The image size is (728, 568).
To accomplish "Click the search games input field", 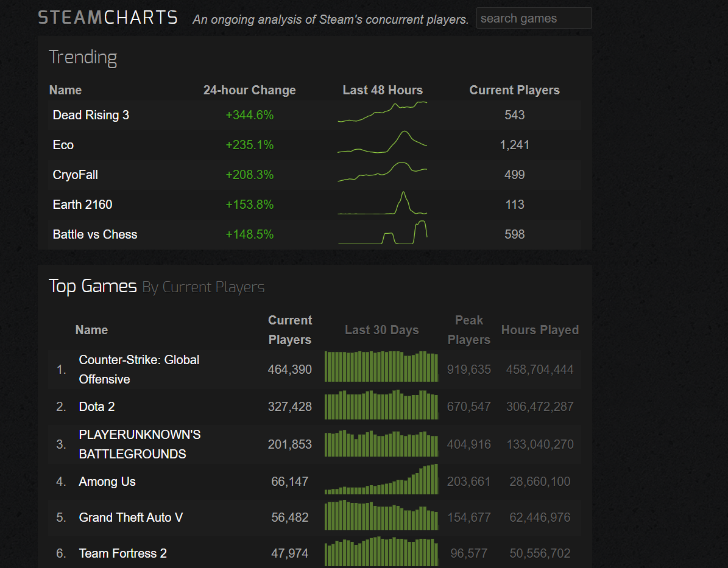I will [534, 18].
